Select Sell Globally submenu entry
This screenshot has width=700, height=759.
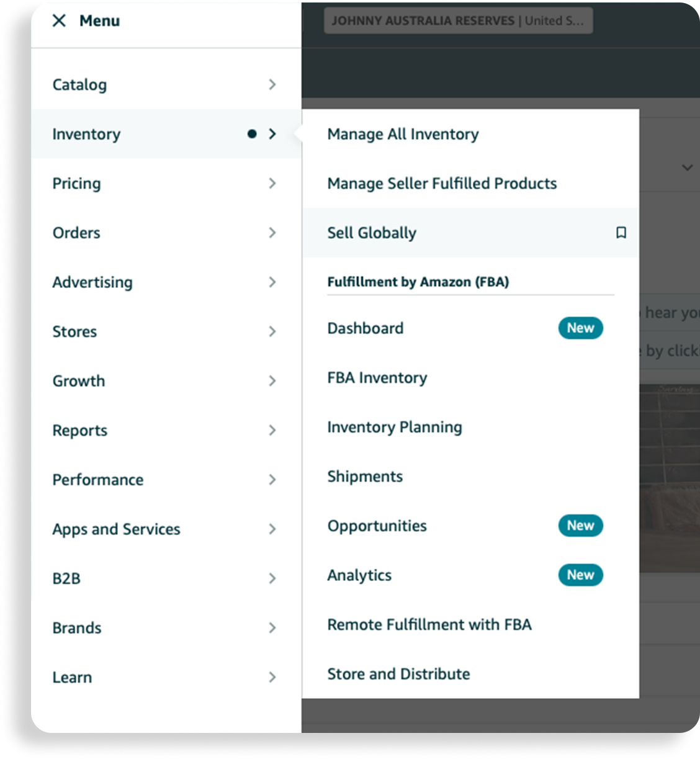click(x=470, y=232)
